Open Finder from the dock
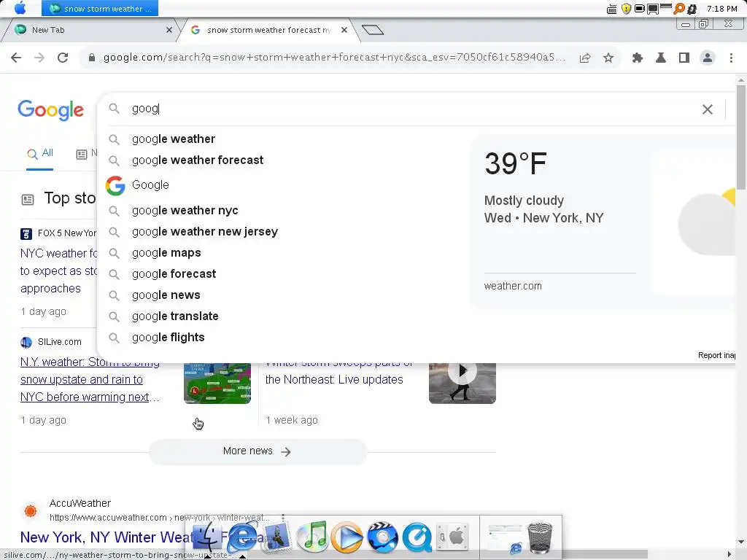 [x=206, y=537]
